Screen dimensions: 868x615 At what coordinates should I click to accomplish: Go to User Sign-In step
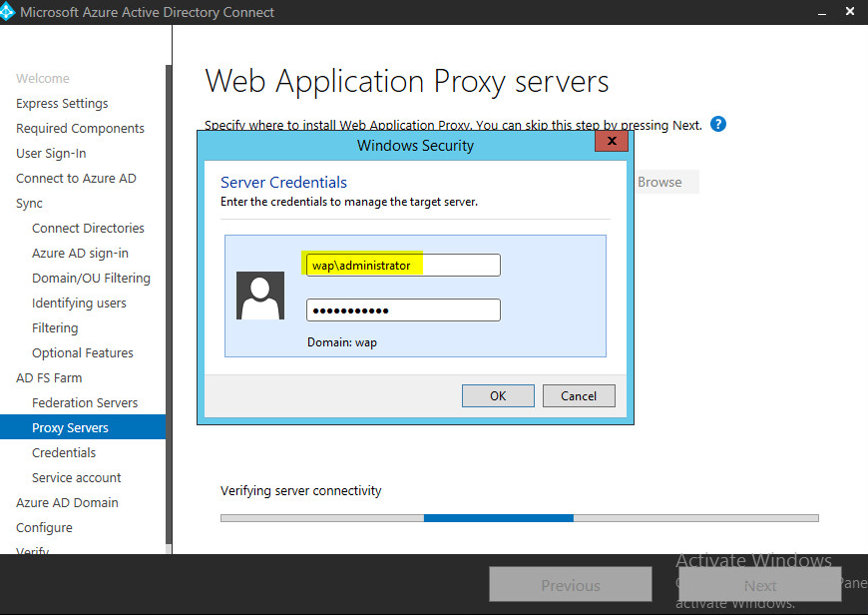tap(51, 154)
